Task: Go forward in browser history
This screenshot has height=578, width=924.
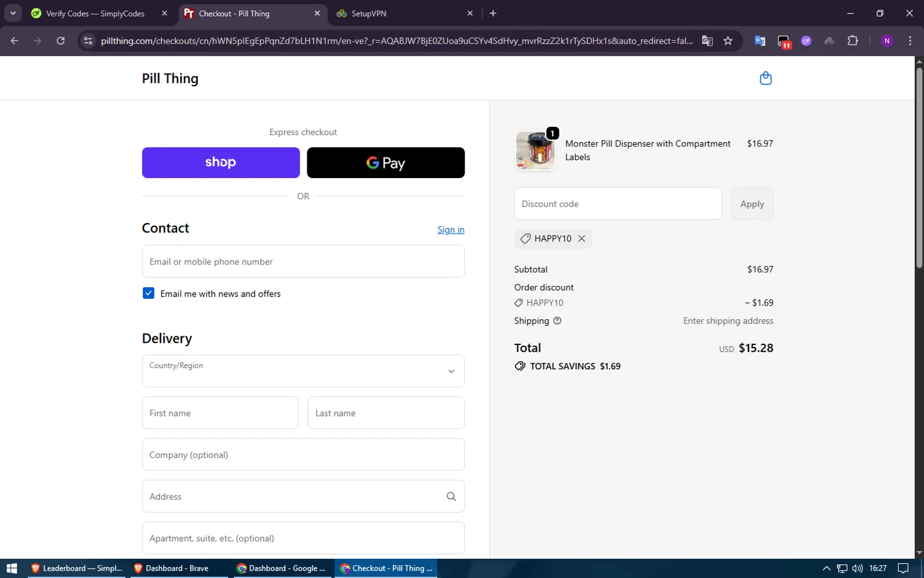Action: [38, 41]
